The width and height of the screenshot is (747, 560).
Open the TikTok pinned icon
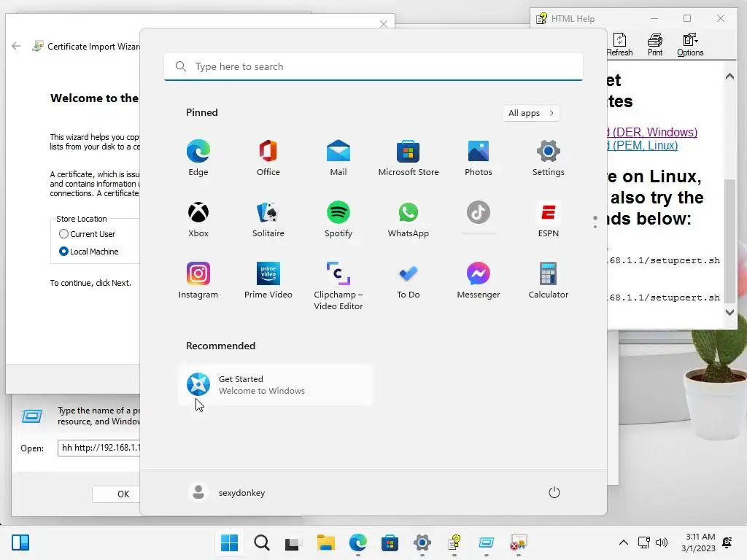tap(479, 213)
